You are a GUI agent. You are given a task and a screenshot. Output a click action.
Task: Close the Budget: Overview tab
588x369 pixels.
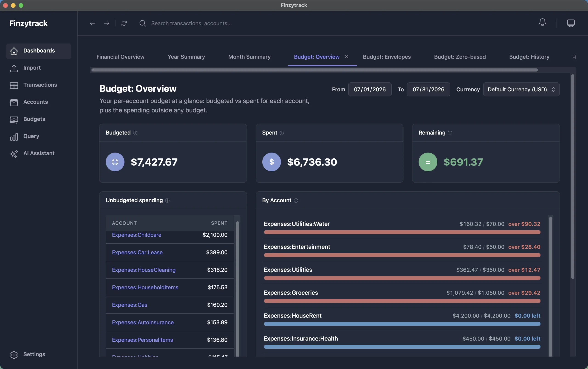tap(346, 57)
